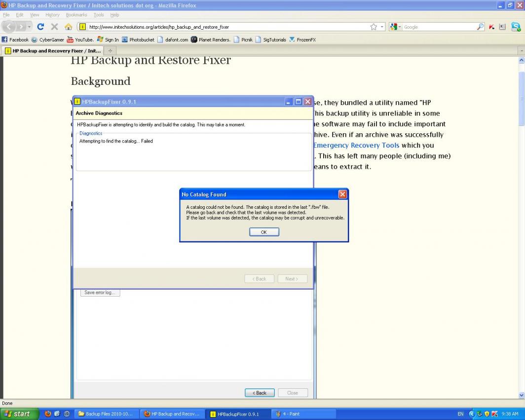
Task: Switch to HPBackupFixer 0.9.1 taskbar button
Action: 238,414
